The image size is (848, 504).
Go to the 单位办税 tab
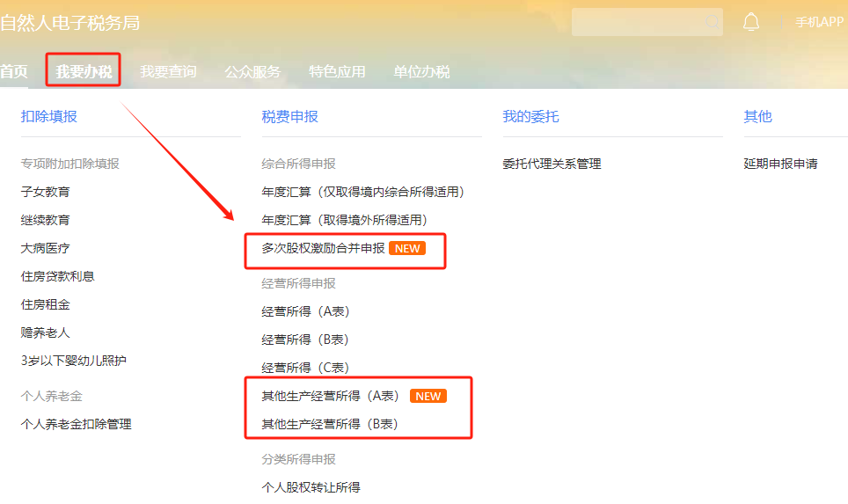421,71
